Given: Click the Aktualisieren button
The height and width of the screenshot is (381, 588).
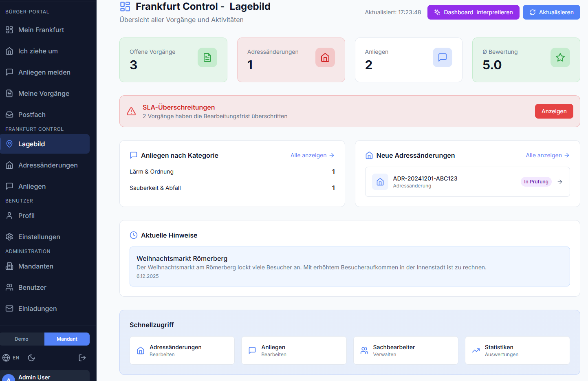Looking at the screenshot, I should click(x=551, y=12).
